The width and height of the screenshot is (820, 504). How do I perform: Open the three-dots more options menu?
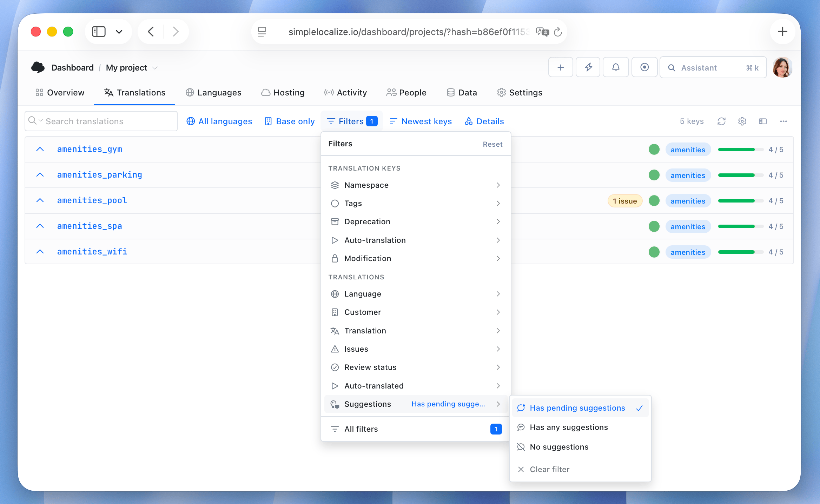click(x=783, y=121)
